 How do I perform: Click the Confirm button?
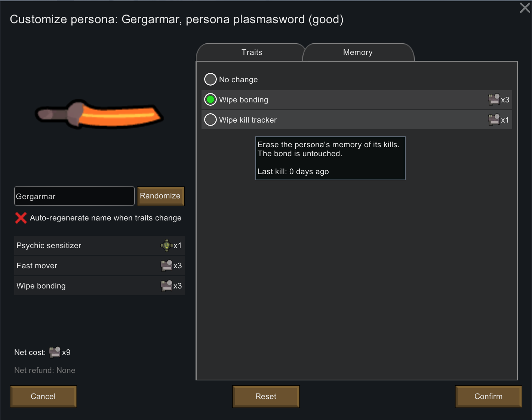488,396
